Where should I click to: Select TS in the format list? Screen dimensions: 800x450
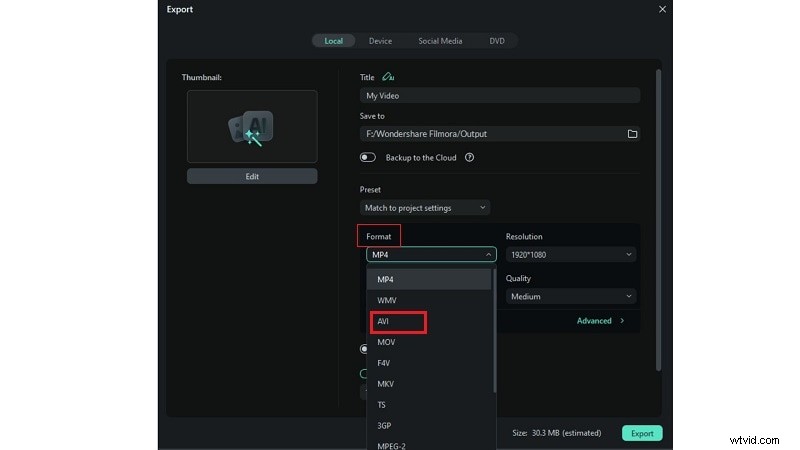pyautogui.click(x=429, y=405)
